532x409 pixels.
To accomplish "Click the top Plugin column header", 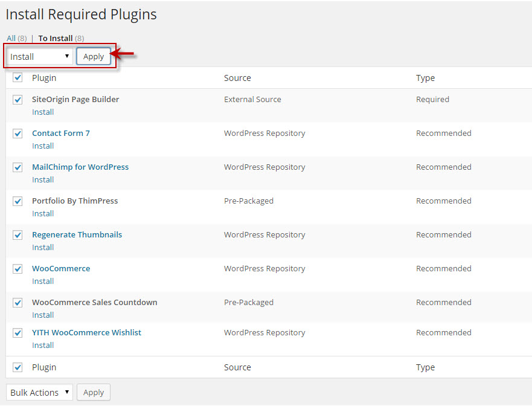I will tap(44, 78).
